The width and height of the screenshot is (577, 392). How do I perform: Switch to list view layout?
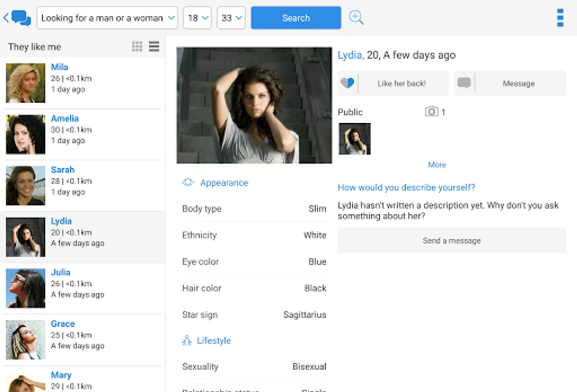[154, 47]
